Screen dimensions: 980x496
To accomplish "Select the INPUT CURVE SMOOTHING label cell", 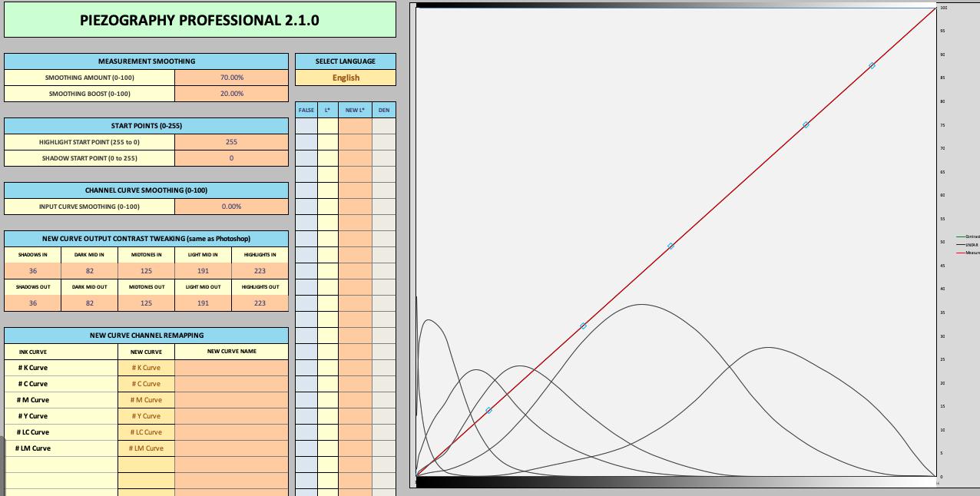I will (x=90, y=207).
